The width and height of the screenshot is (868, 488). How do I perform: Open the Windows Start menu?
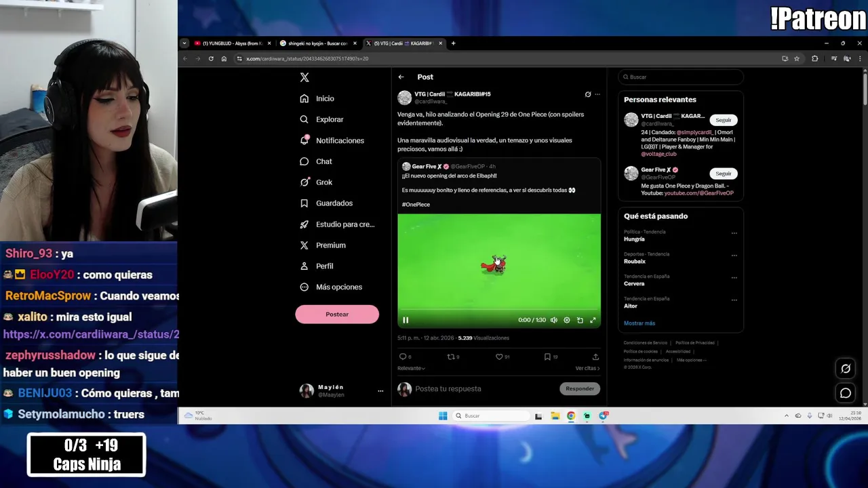tap(443, 416)
